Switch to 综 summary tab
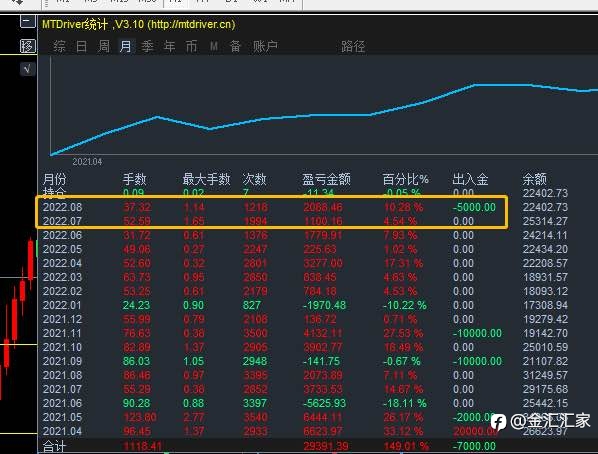Viewport: 598px width, 454px height. tap(59, 47)
